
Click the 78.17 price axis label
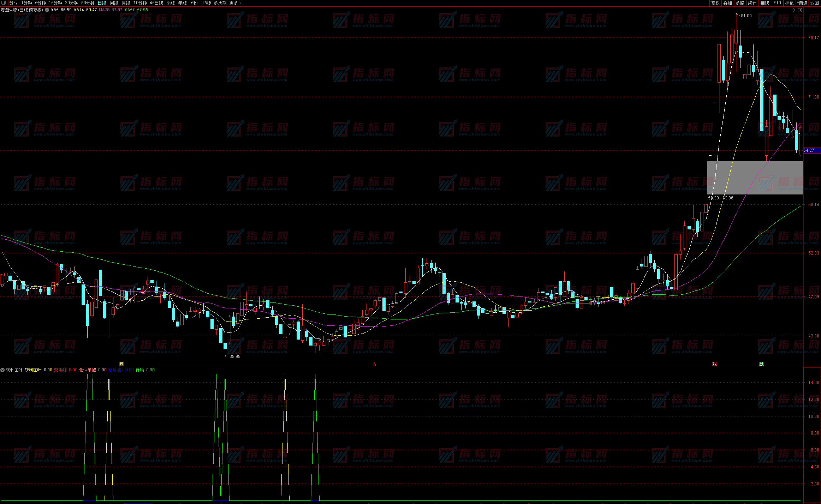click(x=814, y=38)
